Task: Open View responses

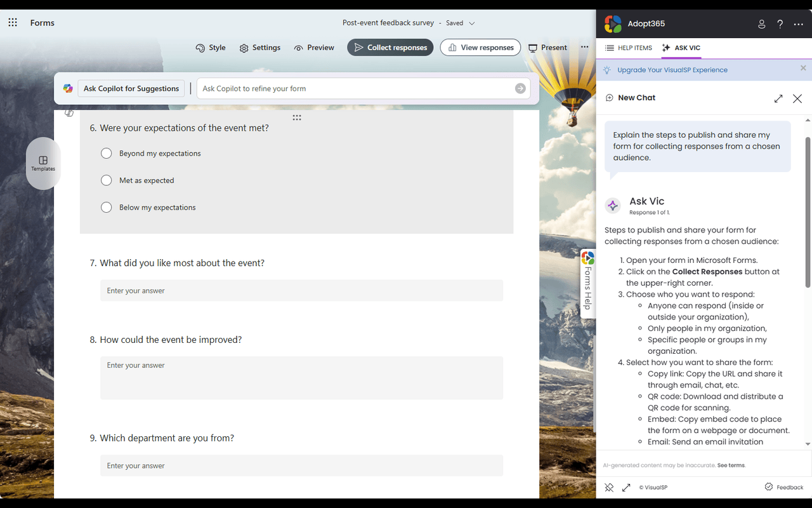Action: (480, 48)
